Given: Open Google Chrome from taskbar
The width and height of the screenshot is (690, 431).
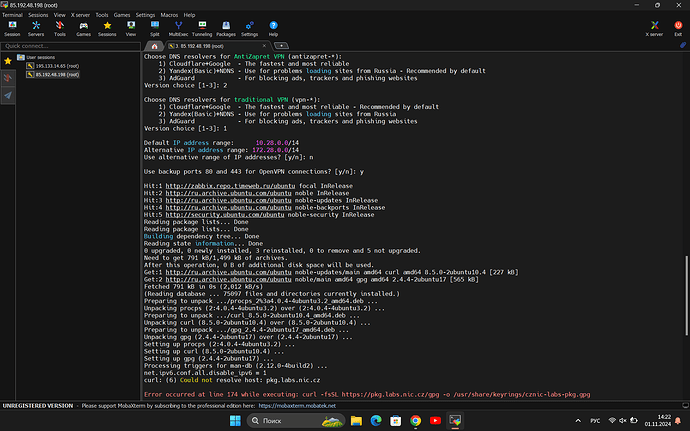Looking at the screenshot, I should coord(415,421).
